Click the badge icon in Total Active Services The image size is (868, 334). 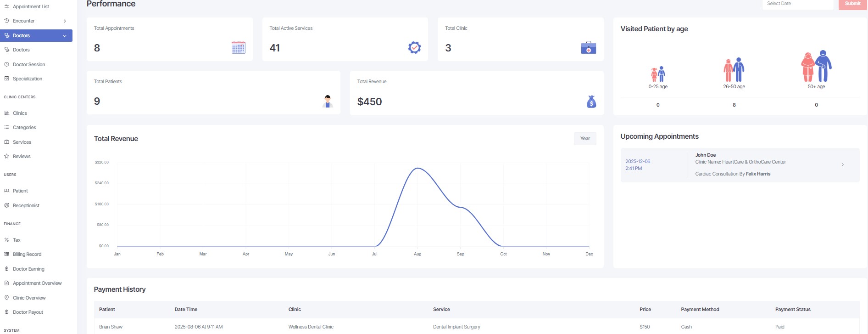pos(414,47)
